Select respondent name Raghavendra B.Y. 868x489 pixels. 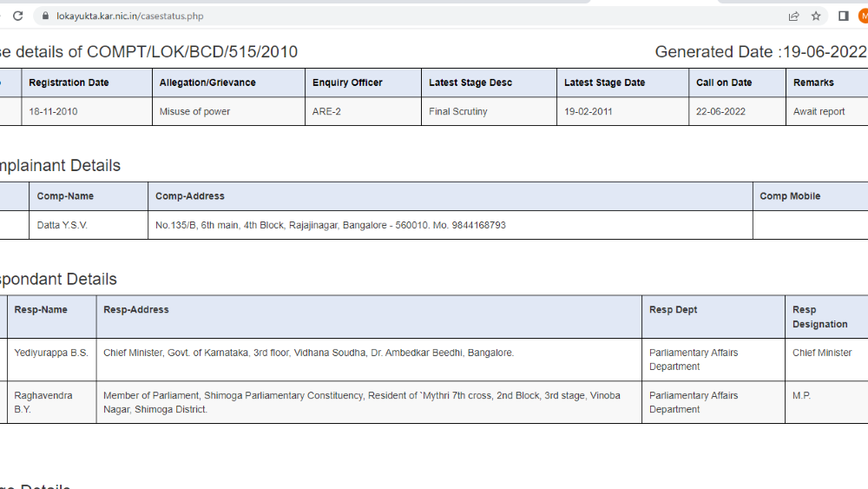pos(43,402)
